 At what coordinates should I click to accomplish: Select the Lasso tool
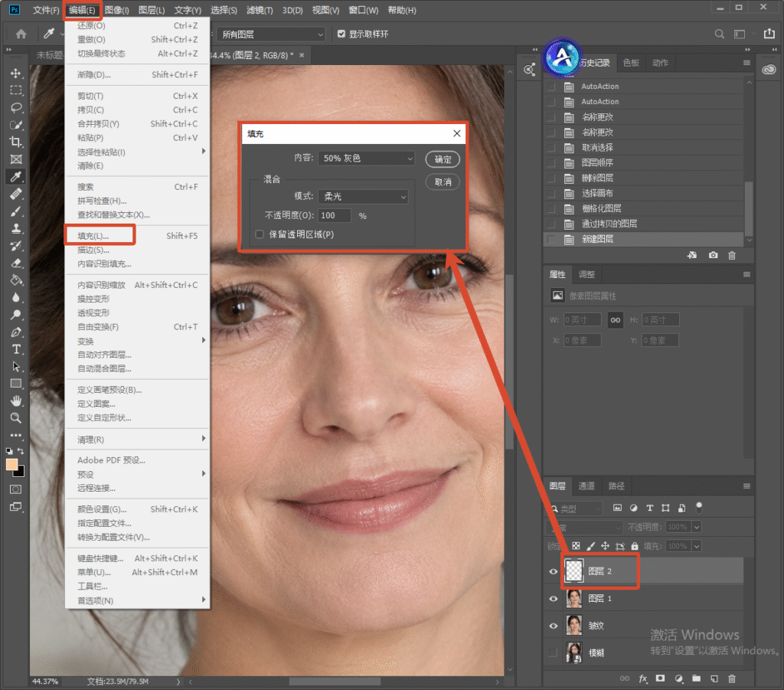point(16,107)
